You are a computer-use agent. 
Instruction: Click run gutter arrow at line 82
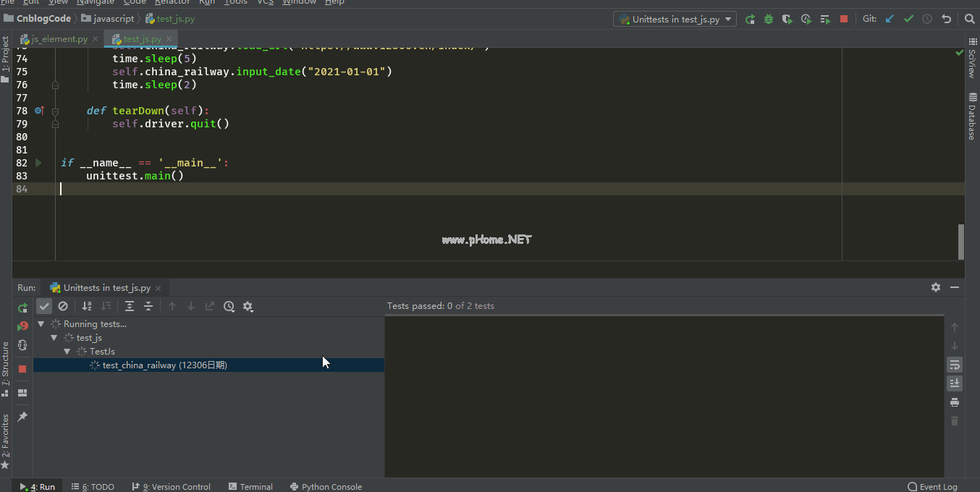39,163
